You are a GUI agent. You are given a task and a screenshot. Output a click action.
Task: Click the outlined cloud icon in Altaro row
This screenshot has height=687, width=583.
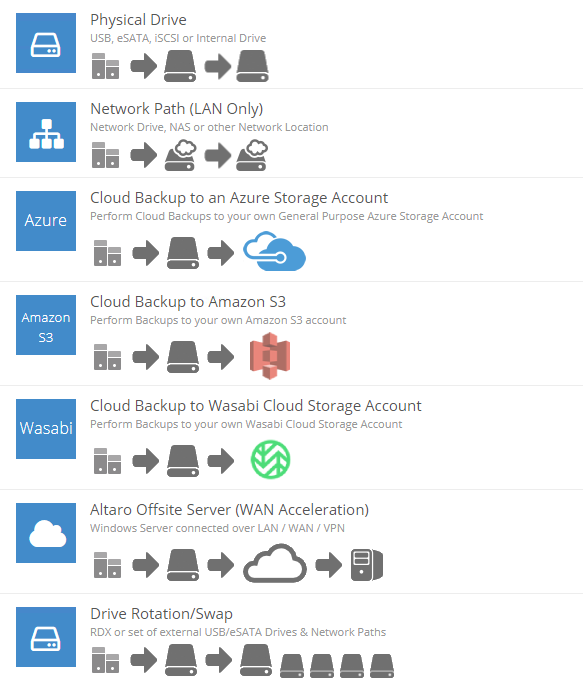(275, 563)
